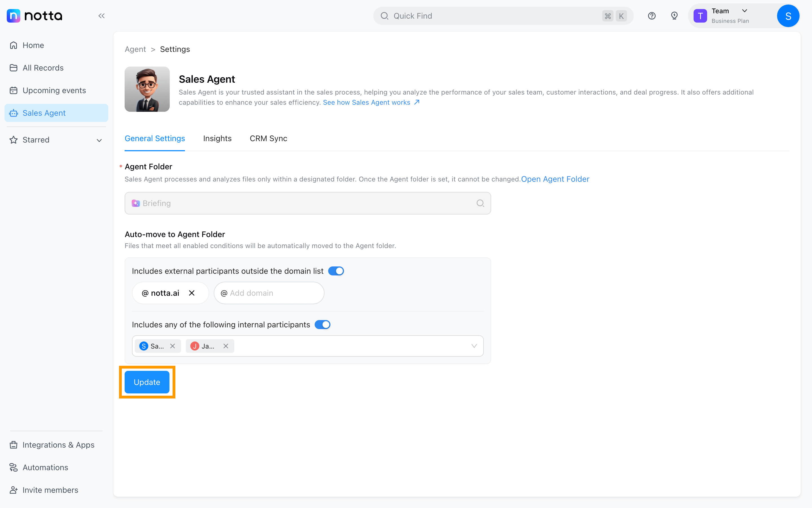
Task: Click the lightbulb tips icon
Action: (x=674, y=16)
